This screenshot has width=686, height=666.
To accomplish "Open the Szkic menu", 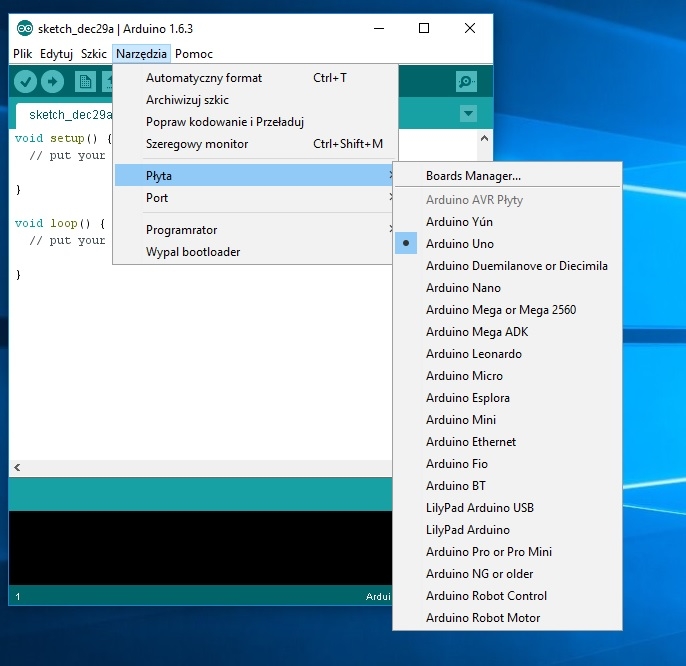I will (94, 54).
